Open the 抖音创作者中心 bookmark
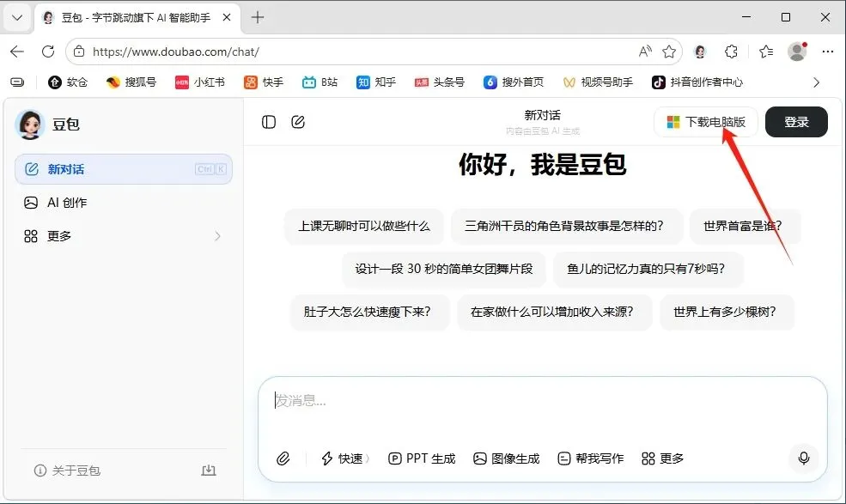The image size is (846, 504). tap(697, 82)
